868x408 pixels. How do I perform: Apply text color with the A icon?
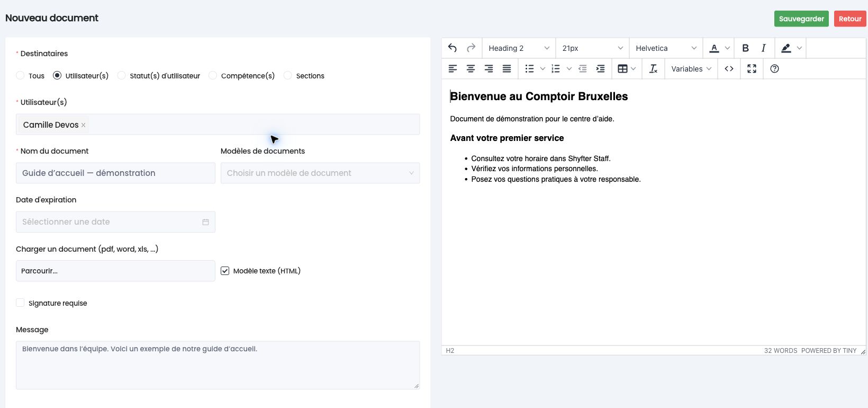(714, 48)
